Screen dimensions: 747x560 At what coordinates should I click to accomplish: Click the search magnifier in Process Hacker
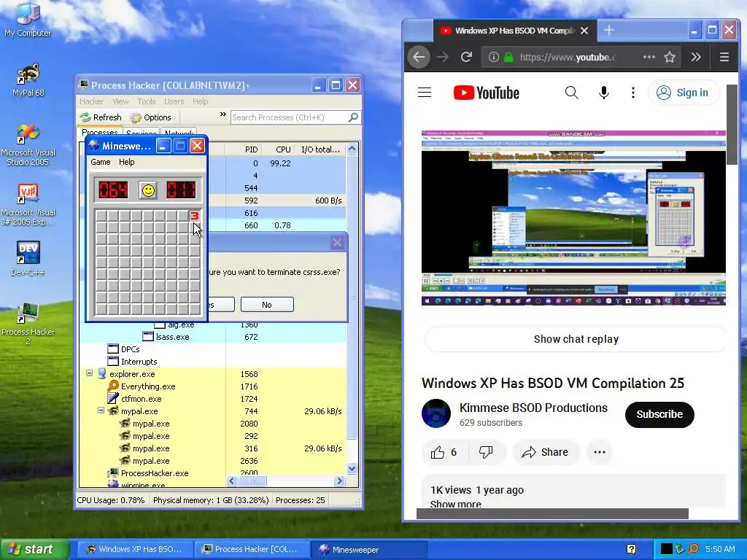[x=354, y=117]
